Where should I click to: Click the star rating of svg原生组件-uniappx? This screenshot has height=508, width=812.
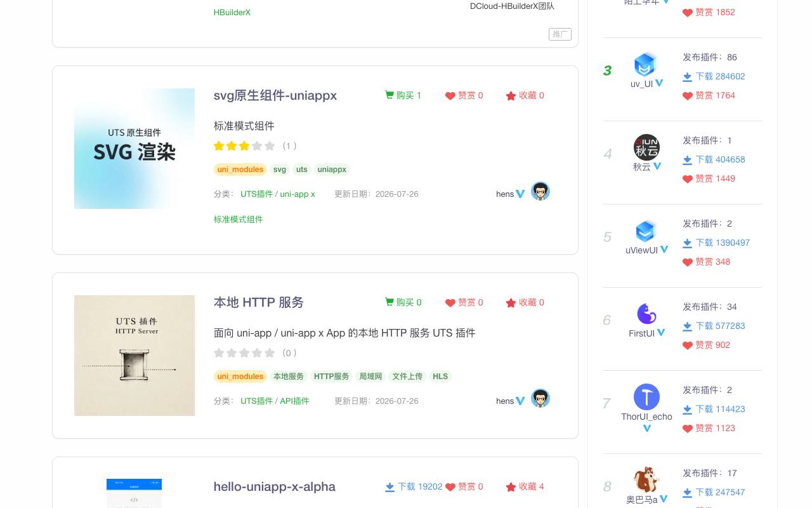coord(244,146)
